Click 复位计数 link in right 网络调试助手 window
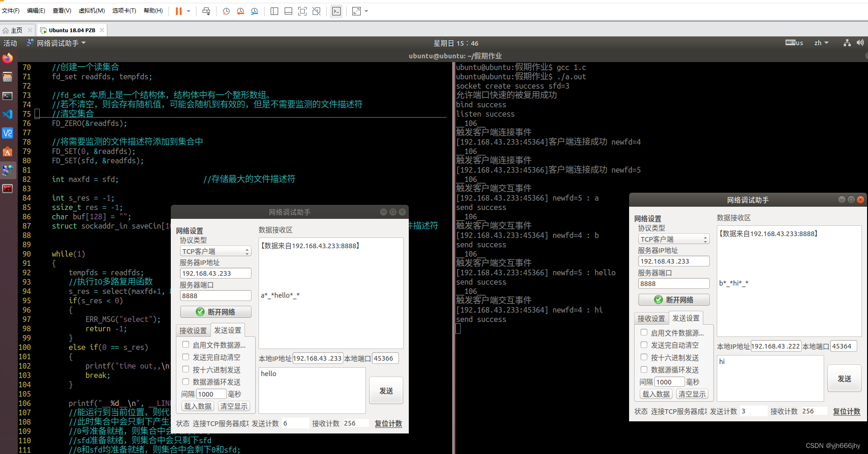Viewport: 868px width, 454px height. 847,412
